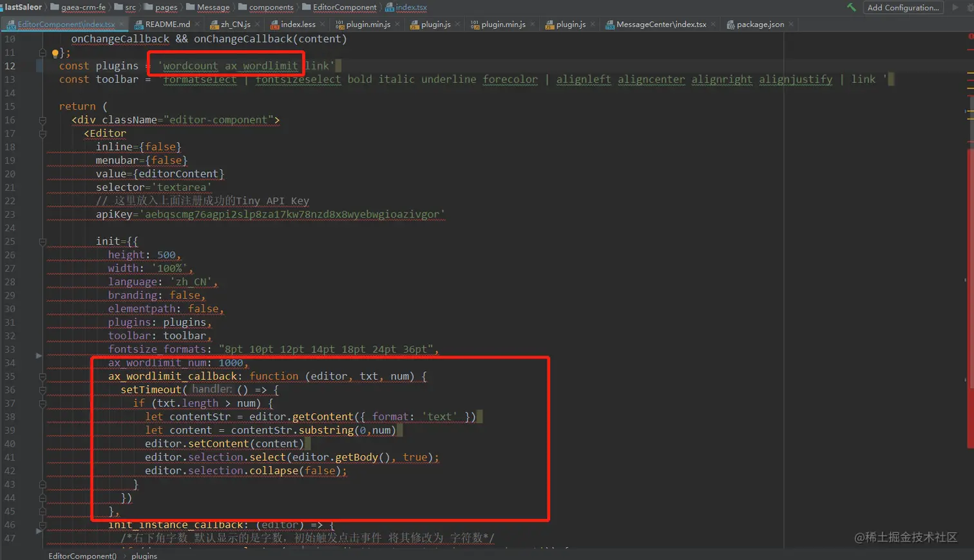This screenshot has height=560, width=974.
Task: Click the 'ax_wordlimit_num' property
Action: pyautogui.click(x=157, y=363)
